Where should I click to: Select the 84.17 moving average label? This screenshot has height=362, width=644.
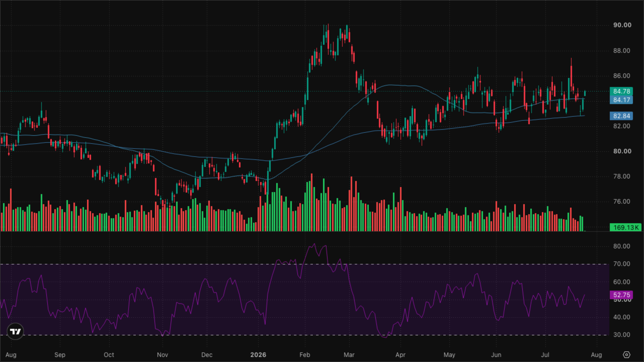[621, 100]
